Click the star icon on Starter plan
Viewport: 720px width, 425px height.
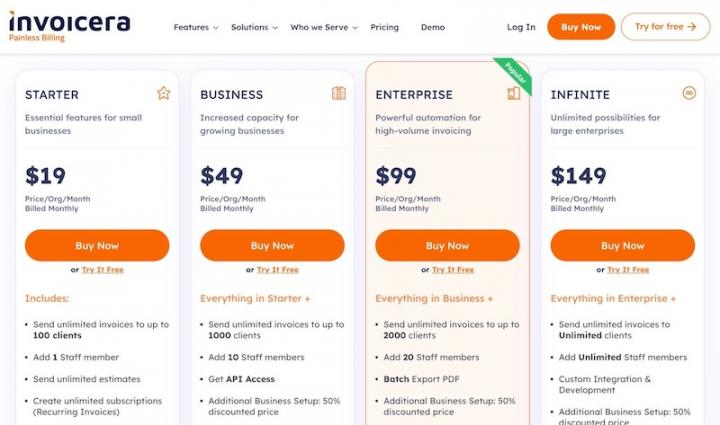tap(163, 93)
